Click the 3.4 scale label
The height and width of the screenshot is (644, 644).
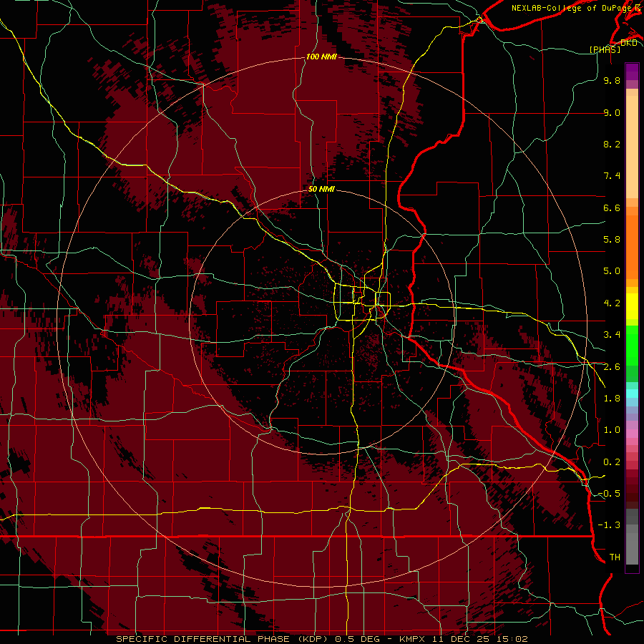click(612, 335)
